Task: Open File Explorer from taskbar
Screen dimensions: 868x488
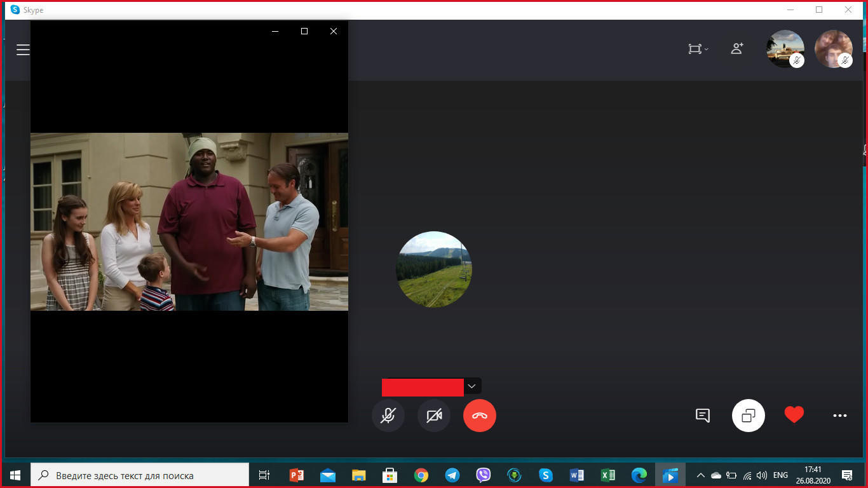Action: tap(358, 475)
